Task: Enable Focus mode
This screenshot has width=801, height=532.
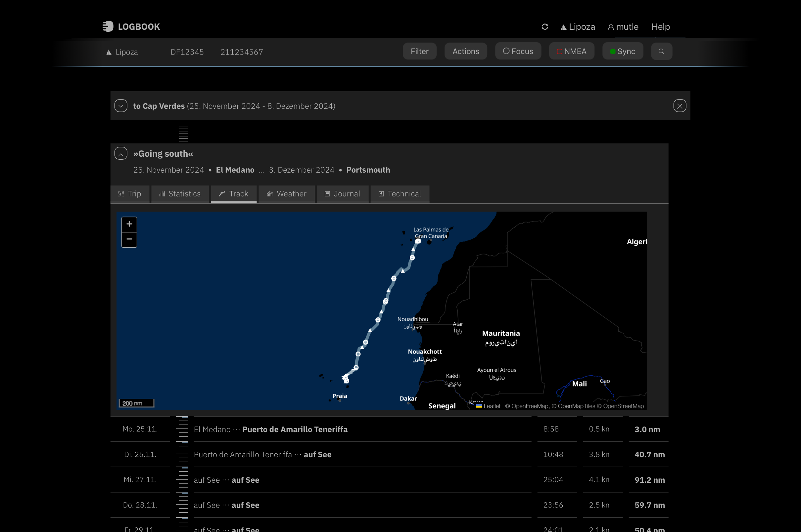Action: click(x=518, y=51)
